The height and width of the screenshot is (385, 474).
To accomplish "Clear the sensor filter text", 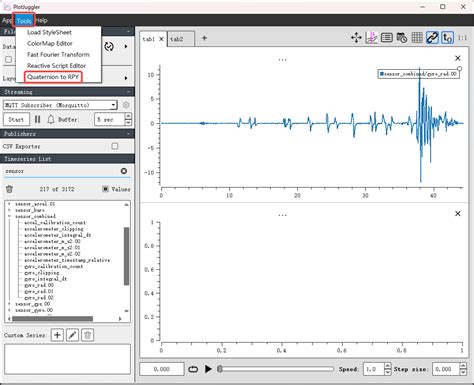I will point(124,171).
